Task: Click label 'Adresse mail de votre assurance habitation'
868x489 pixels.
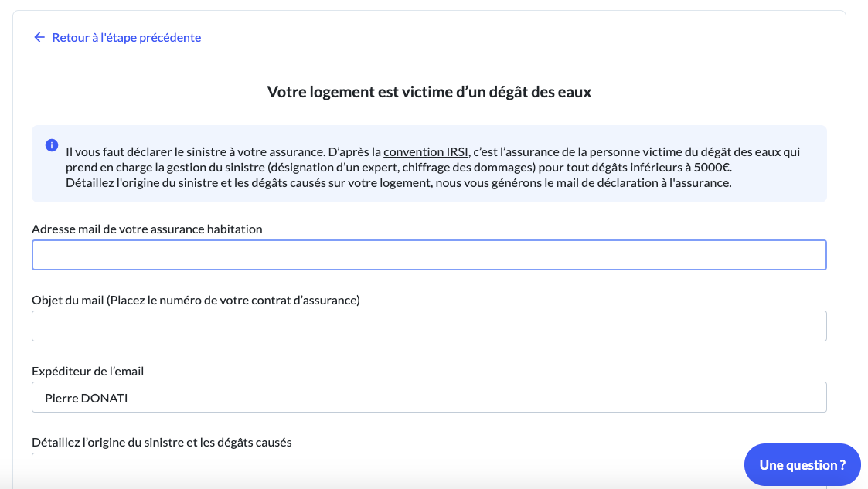Action: 147,229
